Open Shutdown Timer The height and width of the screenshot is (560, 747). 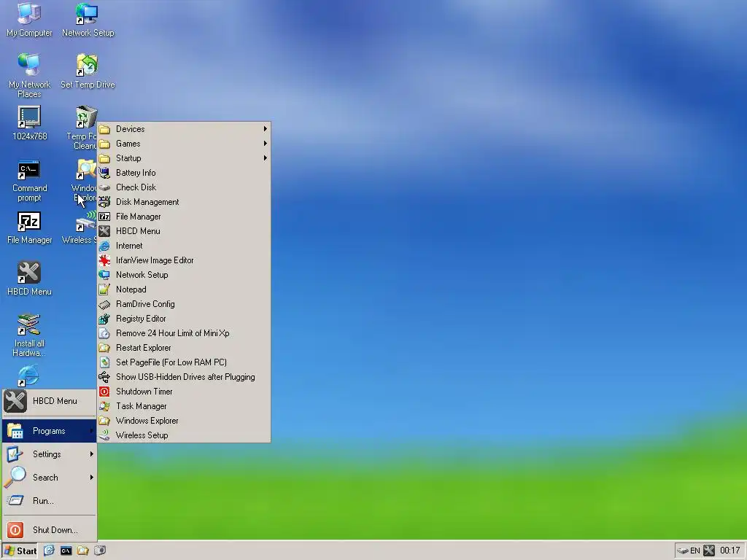pyautogui.click(x=184, y=392)
